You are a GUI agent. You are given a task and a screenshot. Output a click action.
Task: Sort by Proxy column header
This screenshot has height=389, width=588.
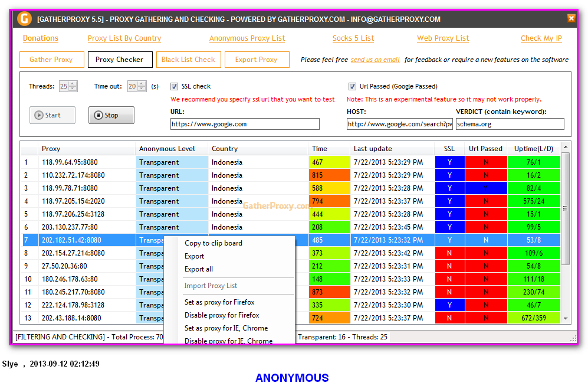pos(87,149)
